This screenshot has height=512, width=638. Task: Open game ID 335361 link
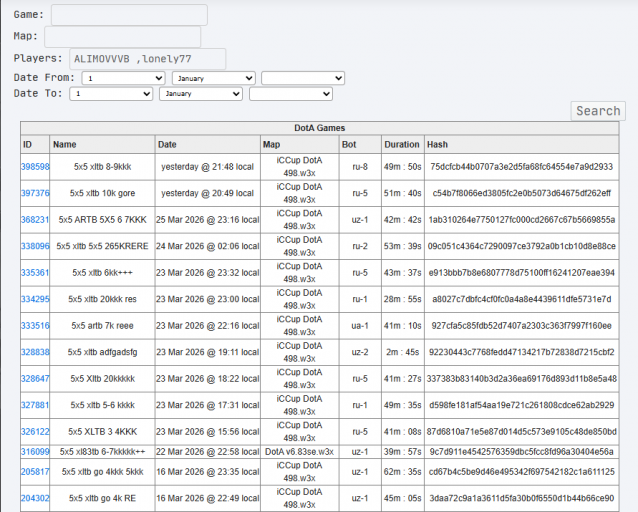[x=35, y=273]
